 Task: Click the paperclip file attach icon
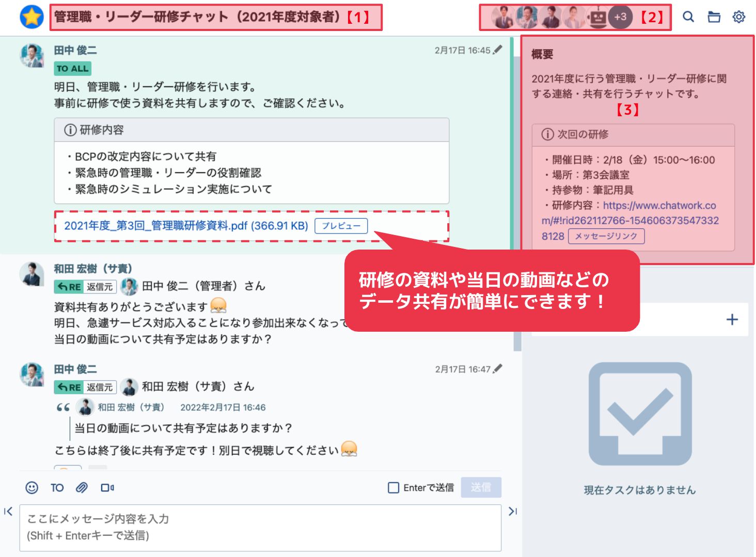tap(82, 488)
